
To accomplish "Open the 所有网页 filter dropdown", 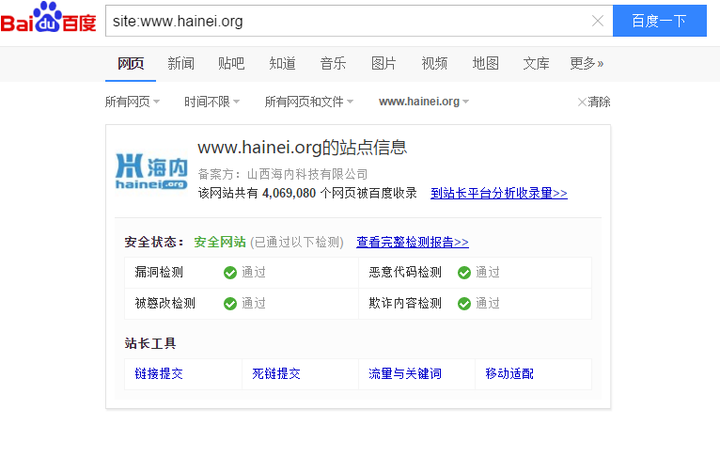I will 132,101.
